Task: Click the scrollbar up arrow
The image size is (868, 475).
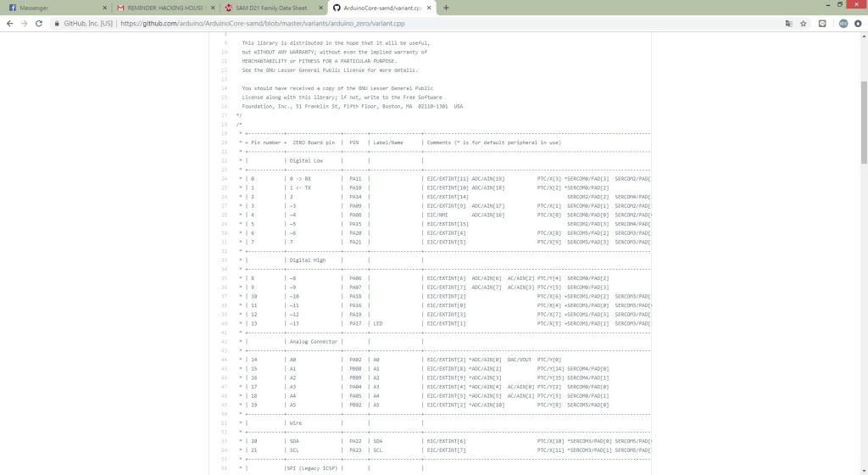Action: point(864,36)
